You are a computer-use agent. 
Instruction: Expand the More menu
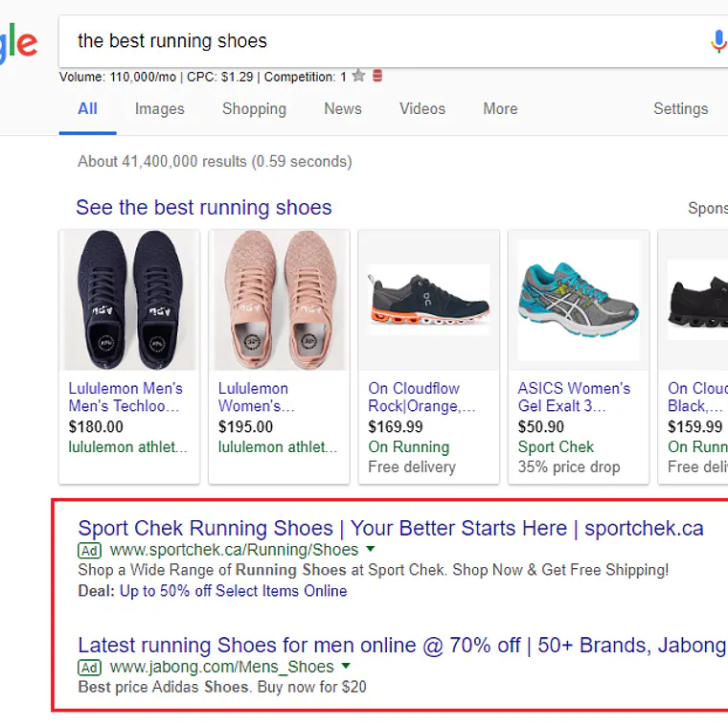pyautogui.click(x=500, y=108)
